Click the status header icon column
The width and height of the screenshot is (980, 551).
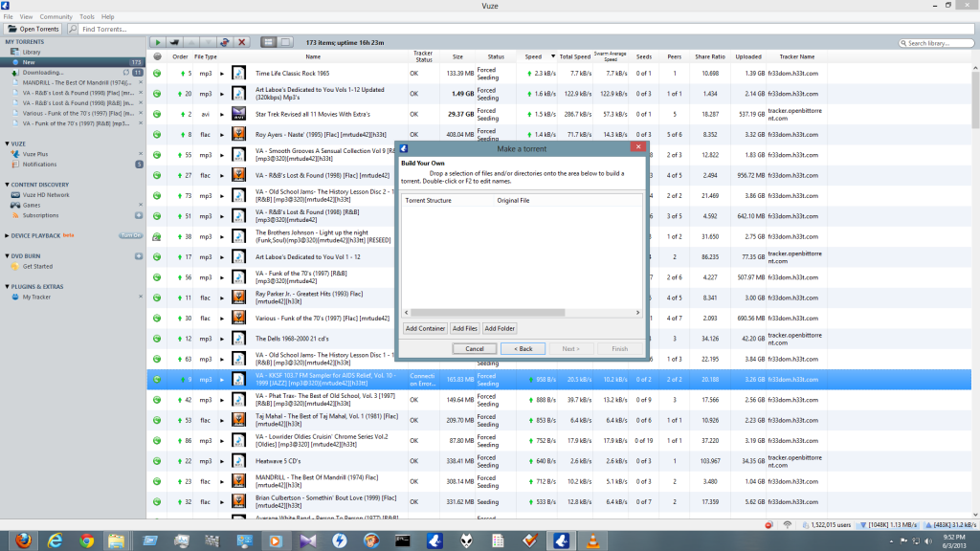(158, 56)
